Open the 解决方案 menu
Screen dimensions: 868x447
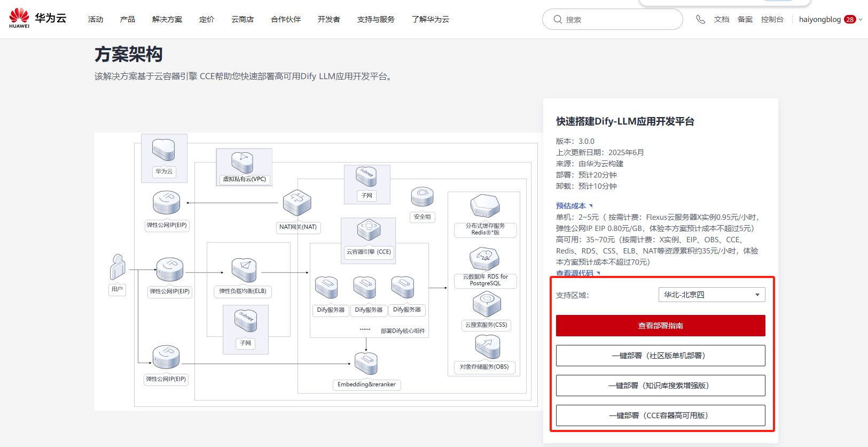click(167, 19)
